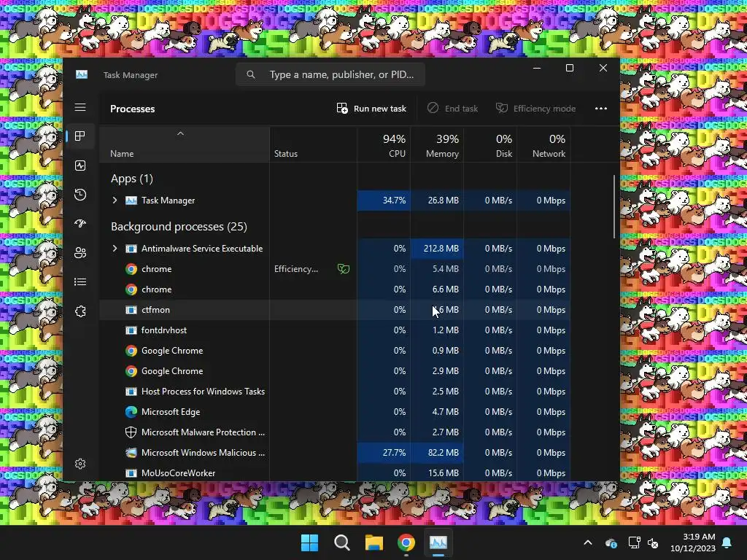Image resolution: width=747 pixels, height=560 pixels.
Task: Open Task Manager settings gear
Action: coord(80,463)
